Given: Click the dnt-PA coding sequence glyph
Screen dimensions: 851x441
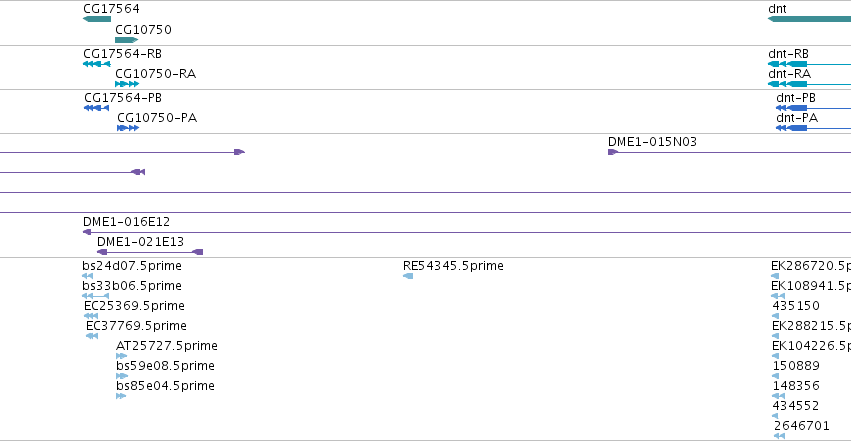Looking at the screenshot, I should point(814,128).
